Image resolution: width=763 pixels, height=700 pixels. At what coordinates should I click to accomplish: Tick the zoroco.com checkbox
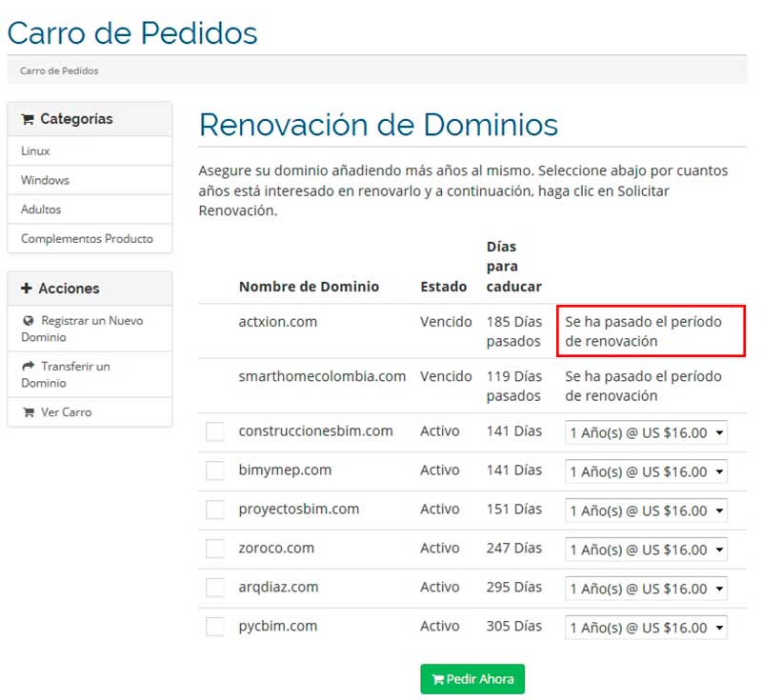[215, 549]
